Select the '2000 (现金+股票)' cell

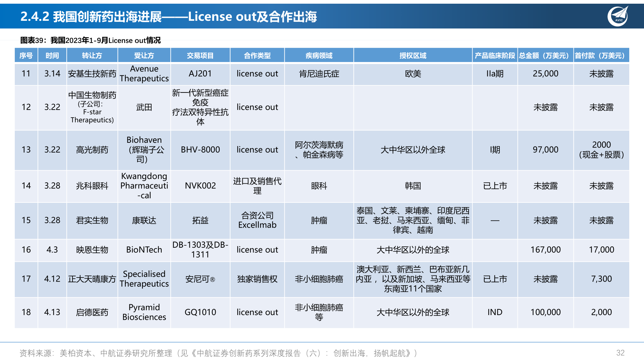[601, 150]
